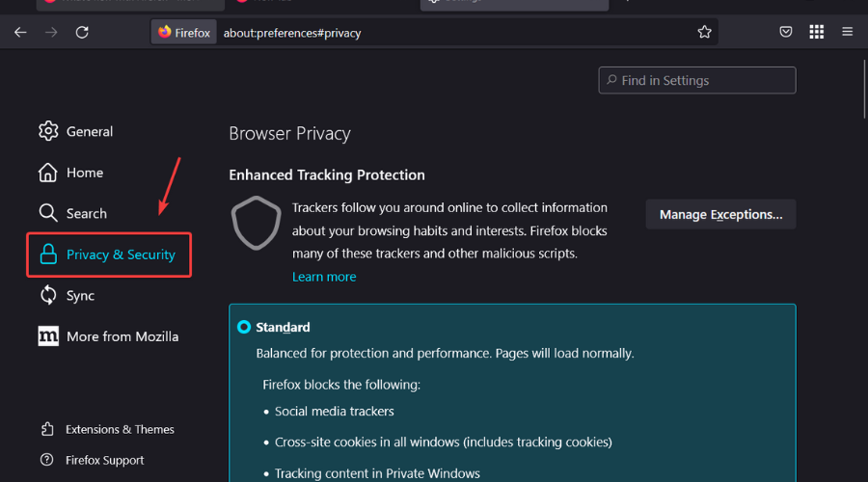
Task: Click the Firefox identity icon in address bar
Action: click(x=183, y=32)
